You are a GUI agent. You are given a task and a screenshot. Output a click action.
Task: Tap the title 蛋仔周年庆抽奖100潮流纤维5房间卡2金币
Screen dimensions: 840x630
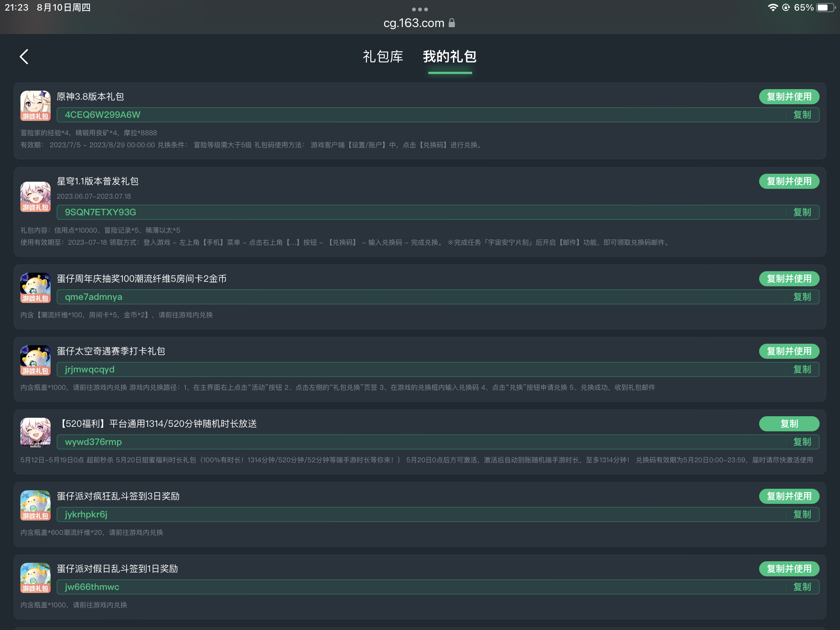tap(142, 279)
